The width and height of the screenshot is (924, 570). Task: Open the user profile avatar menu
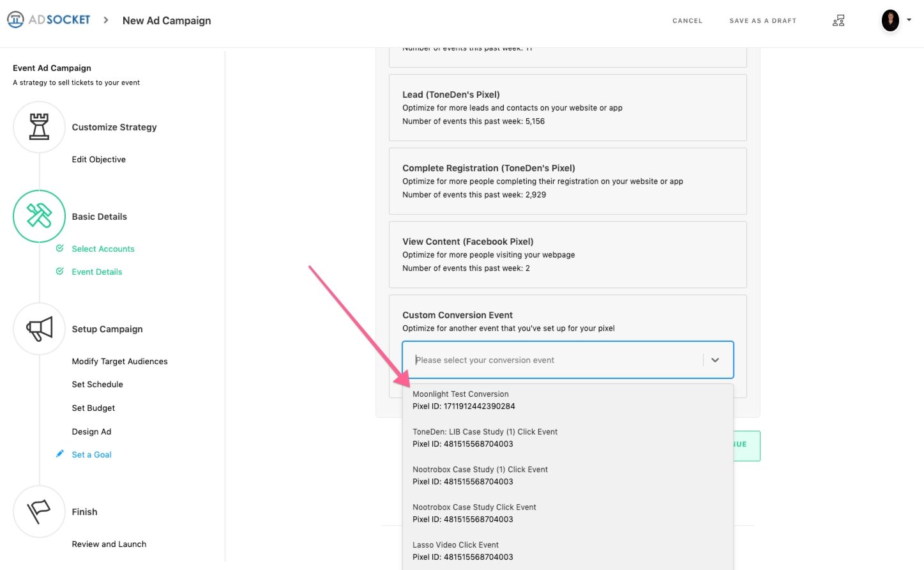tap(890, 20)
